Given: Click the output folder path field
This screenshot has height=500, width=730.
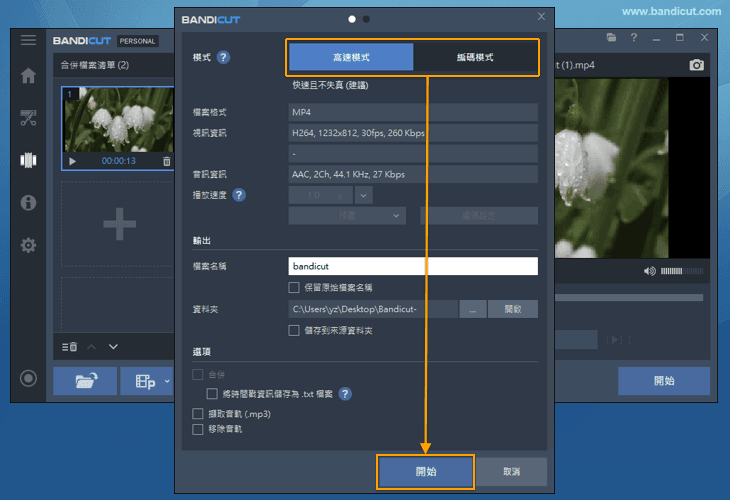Looking at the screenshot, I should tap(373, 309).
